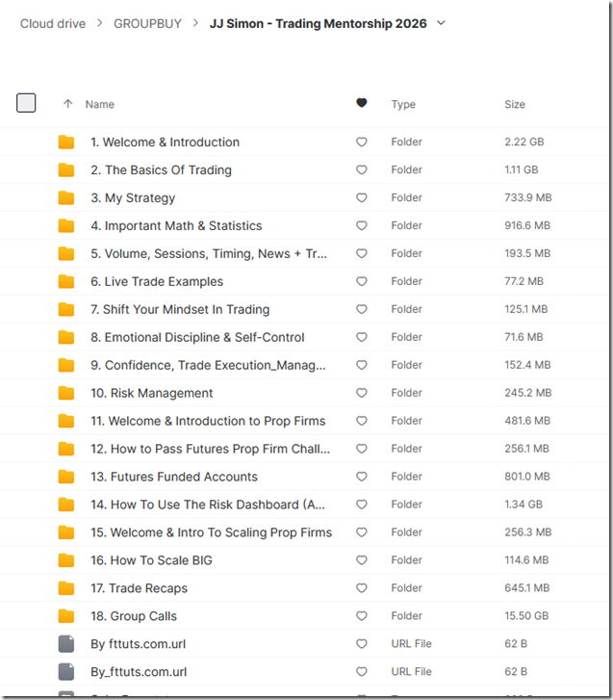
Task: Click heart for 9. Confidence, Trade Execution folder
Action: tap(362, 365)
